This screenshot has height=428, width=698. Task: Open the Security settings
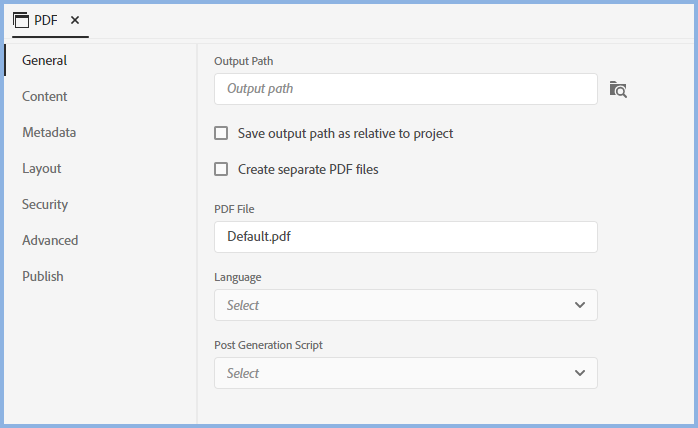tap(45, 204)
